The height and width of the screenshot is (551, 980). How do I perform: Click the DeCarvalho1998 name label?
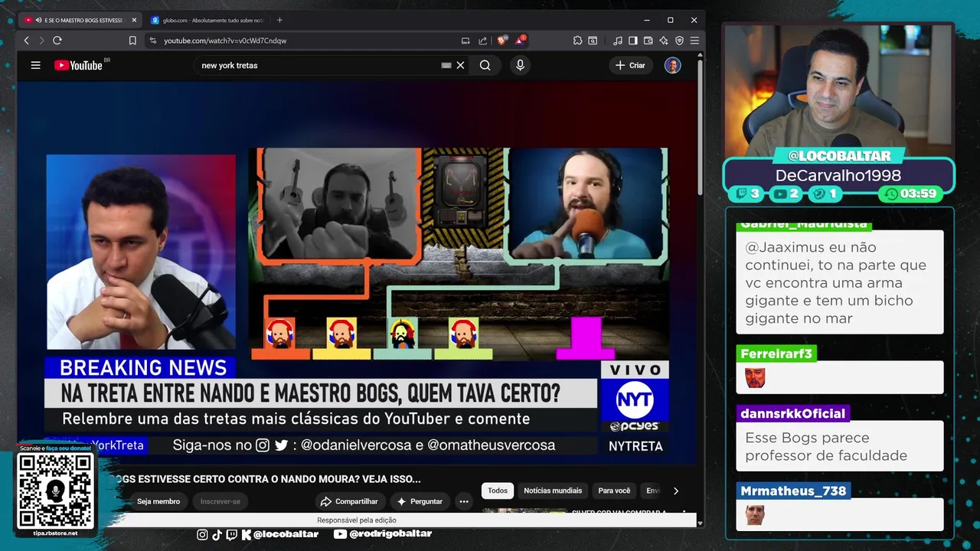coord(838,175)
